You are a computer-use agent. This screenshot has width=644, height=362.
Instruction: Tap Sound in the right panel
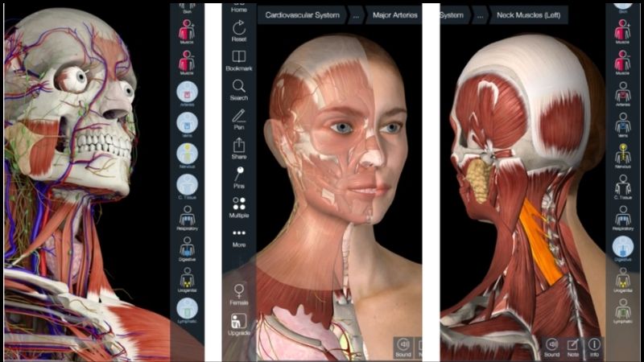(551, 348)
